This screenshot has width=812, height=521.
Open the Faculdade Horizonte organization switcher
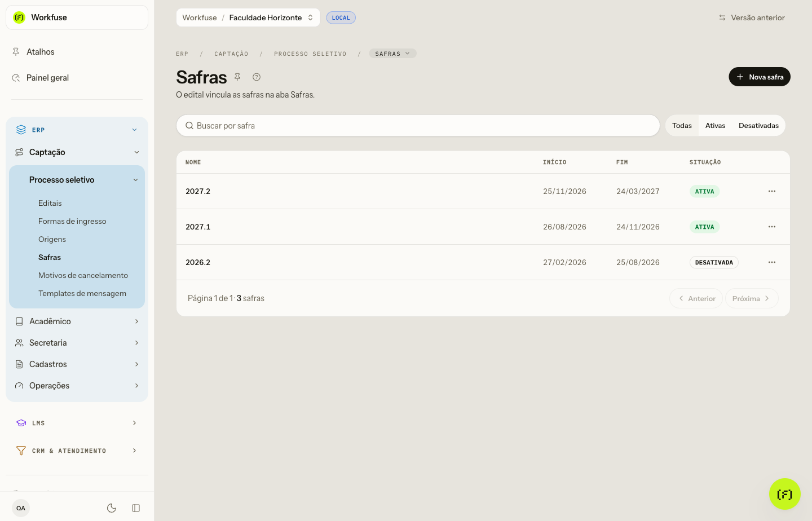pyautogui.click(x=271, y=17)
